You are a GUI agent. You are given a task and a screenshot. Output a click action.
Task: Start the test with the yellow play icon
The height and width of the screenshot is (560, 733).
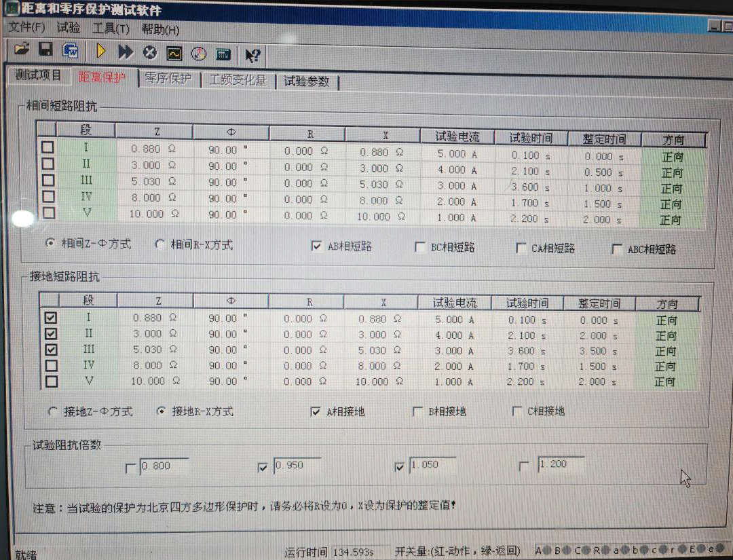click(x=101, y=52)
